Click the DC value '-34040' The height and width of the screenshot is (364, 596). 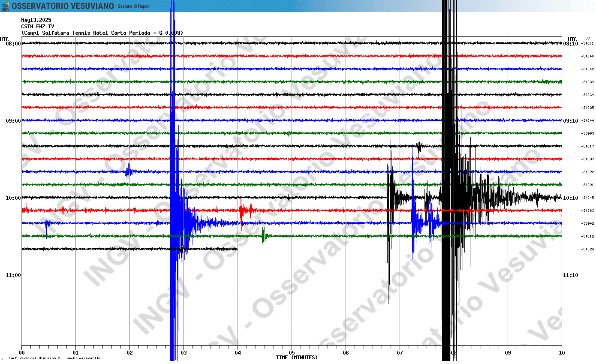click(x=587, y=57)
